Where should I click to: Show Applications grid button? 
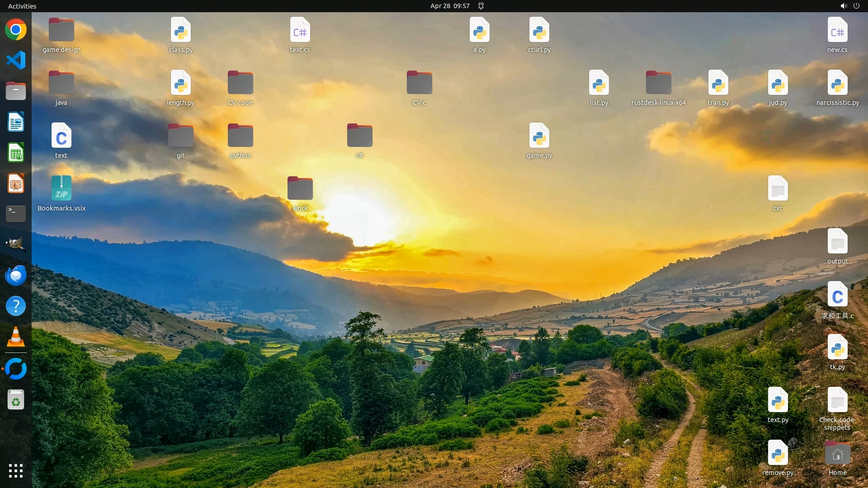click(x=16, y=471)
